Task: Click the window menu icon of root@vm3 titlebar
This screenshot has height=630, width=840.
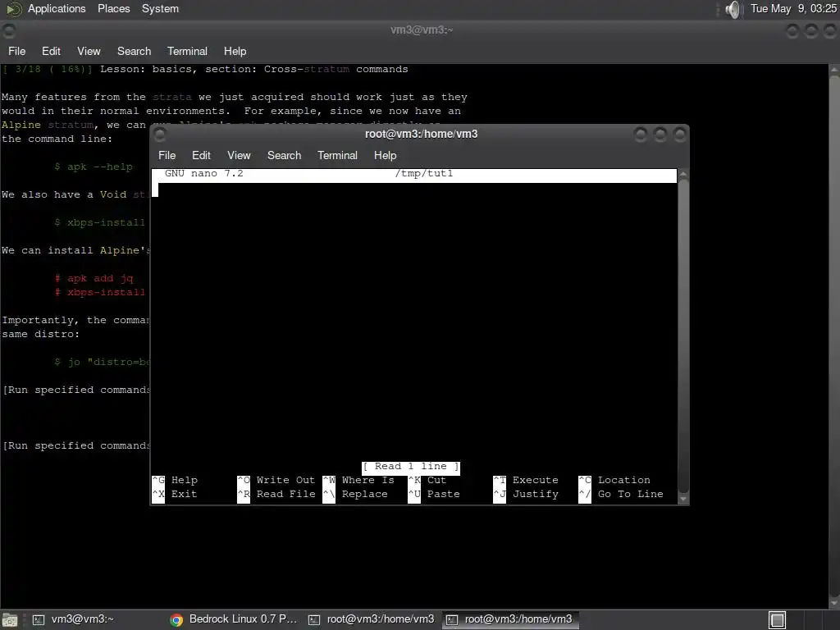Action: tap(160, 134)
